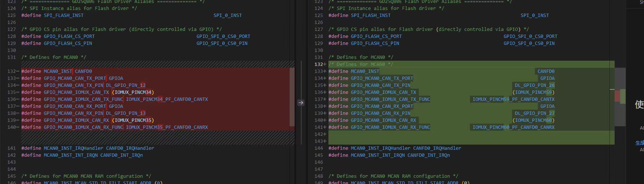Click DL_GPIO_PIN_27 on added line 139
This screenshot has width=644, height=184.
[x=535, y=113]
